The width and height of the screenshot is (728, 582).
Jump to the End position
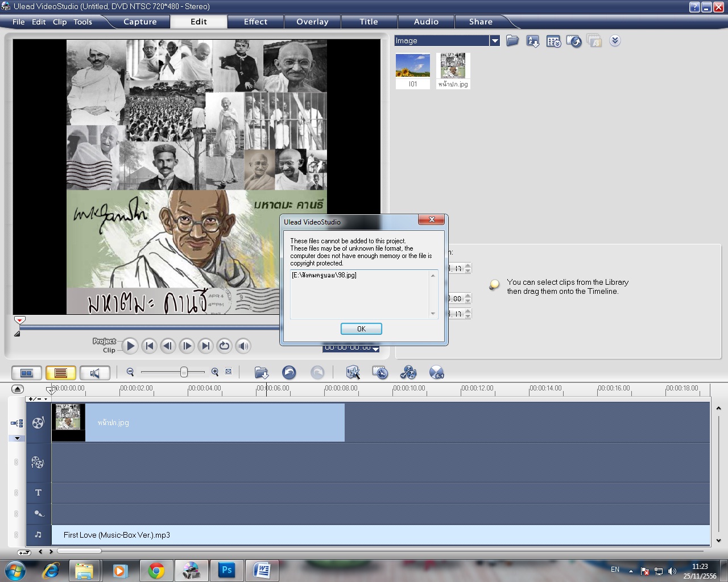(x=205, y=346)
